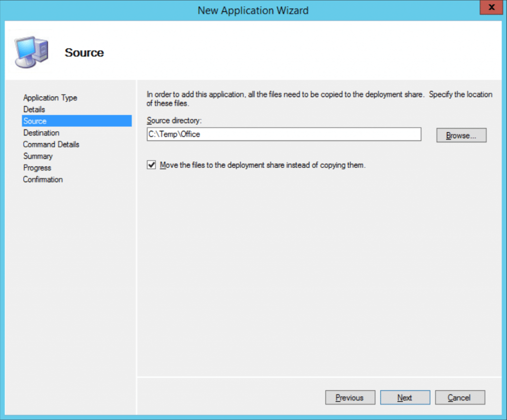Select the Source step in sidebar

pyautogui.click(x=35, y=121)
